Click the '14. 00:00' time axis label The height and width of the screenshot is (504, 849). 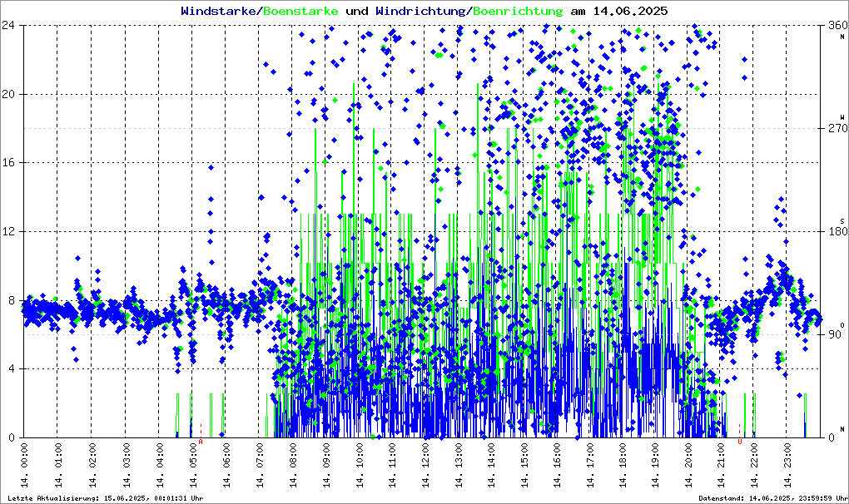[23, 467]
